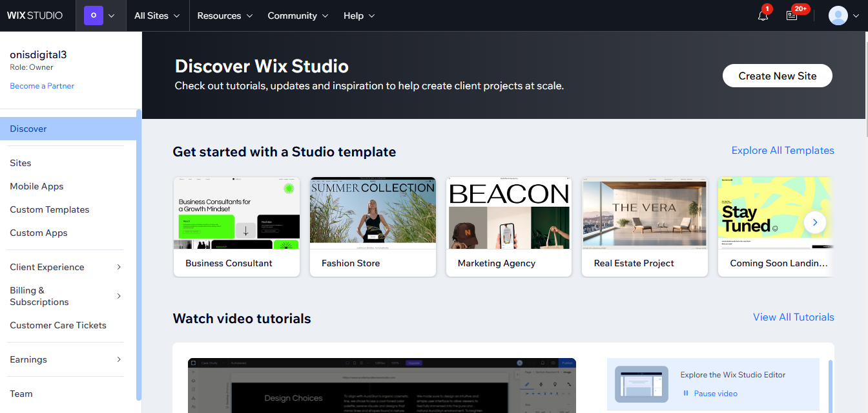
Task: Click the tutorials list scrollbar
Action: 831,386
